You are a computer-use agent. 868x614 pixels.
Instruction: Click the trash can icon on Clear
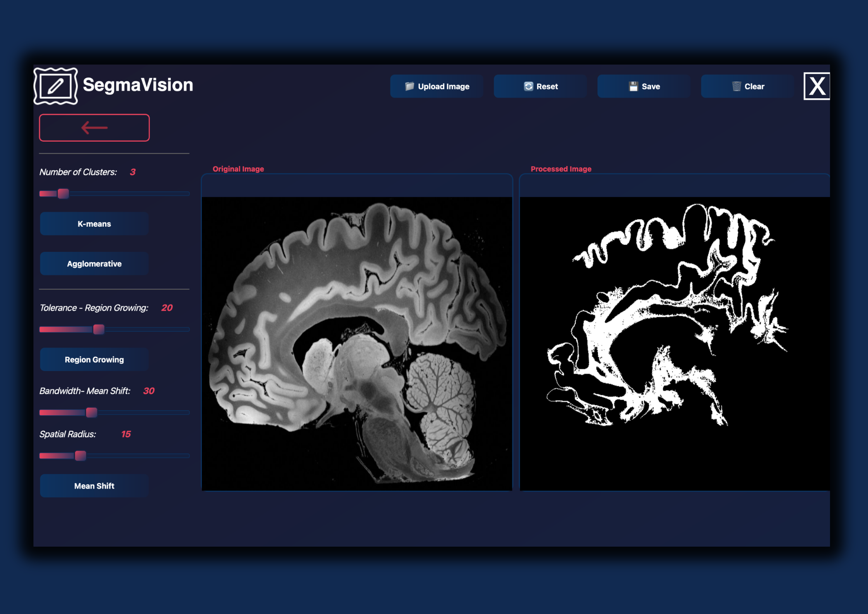pos(736,86)
